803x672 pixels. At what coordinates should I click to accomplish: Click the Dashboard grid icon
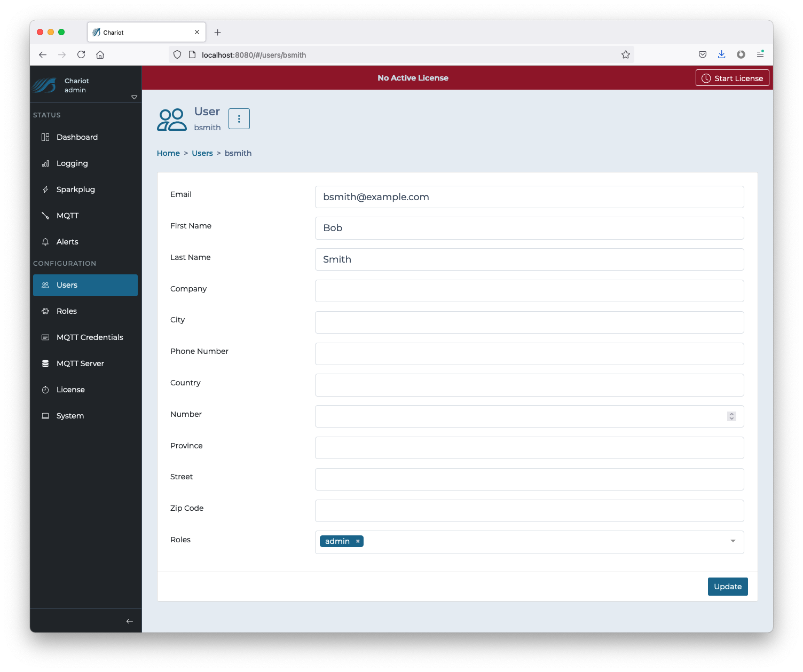point(45,137)
